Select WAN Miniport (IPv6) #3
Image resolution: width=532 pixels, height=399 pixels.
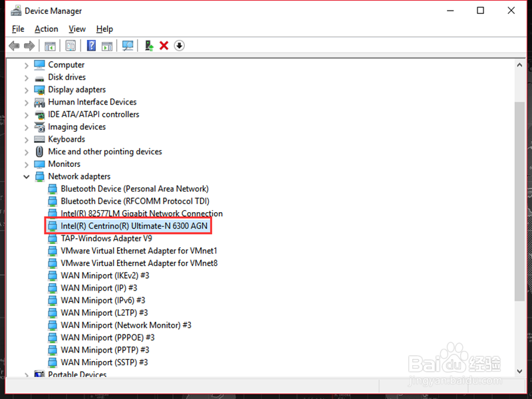103,301
